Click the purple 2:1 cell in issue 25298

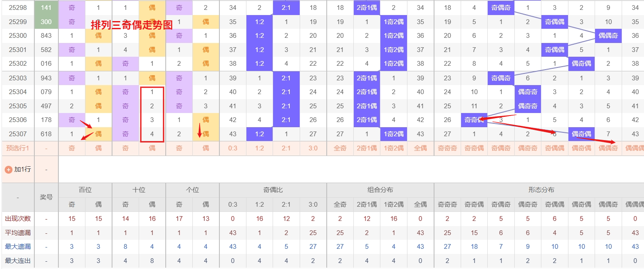click(286, 7)
